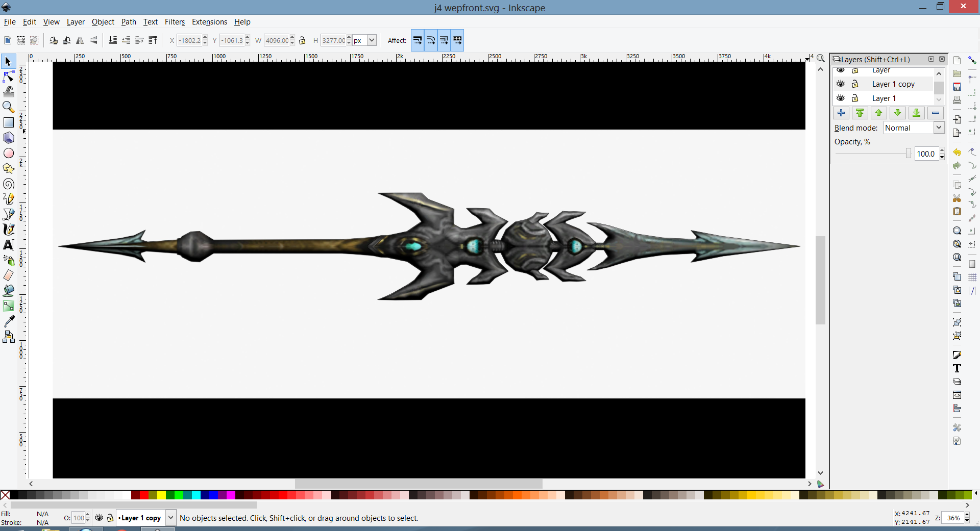Viewport: 980px width, 531px height.
Task: Pick the cyan swatch in palette
Action: [x=196, y=495]
